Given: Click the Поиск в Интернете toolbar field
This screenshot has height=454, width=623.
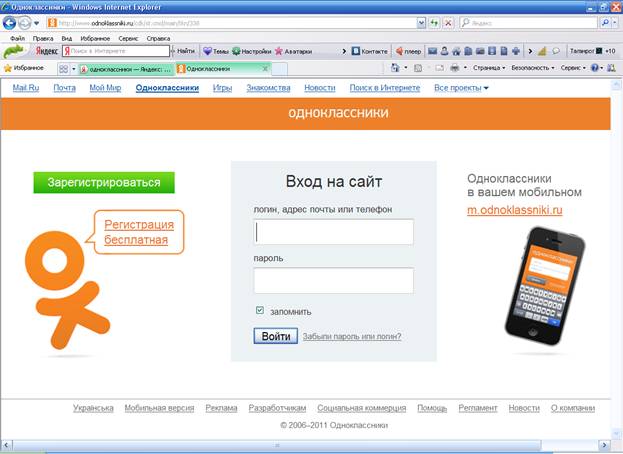Looking at the screenshot, I should tap(116, 51).
